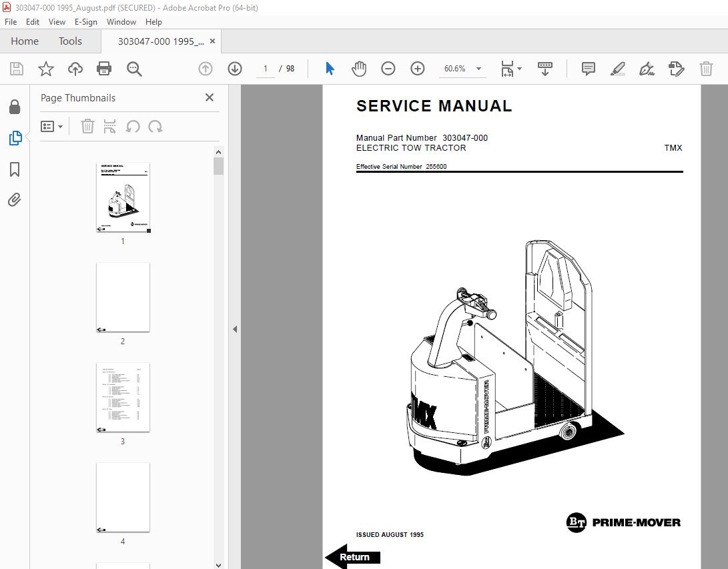Add the document to starred files
This screenshot has width=728, height=569.
tap(46, 69)
